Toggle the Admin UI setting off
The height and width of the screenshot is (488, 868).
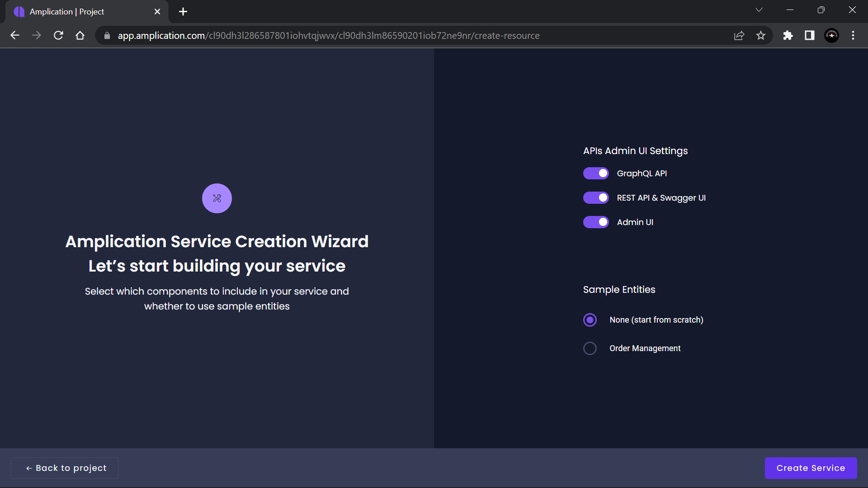point(596,222)
